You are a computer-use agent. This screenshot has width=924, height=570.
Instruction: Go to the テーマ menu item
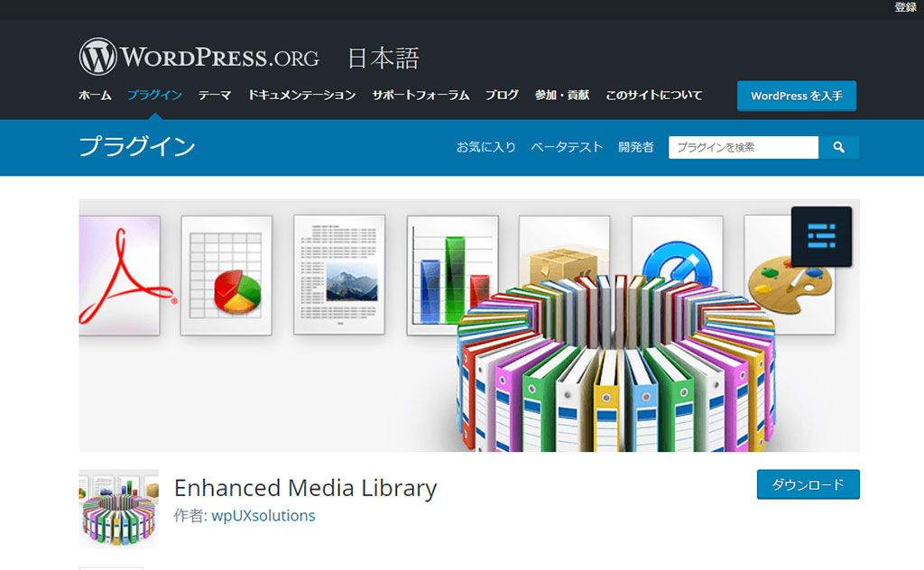click(x=215, y=96)
